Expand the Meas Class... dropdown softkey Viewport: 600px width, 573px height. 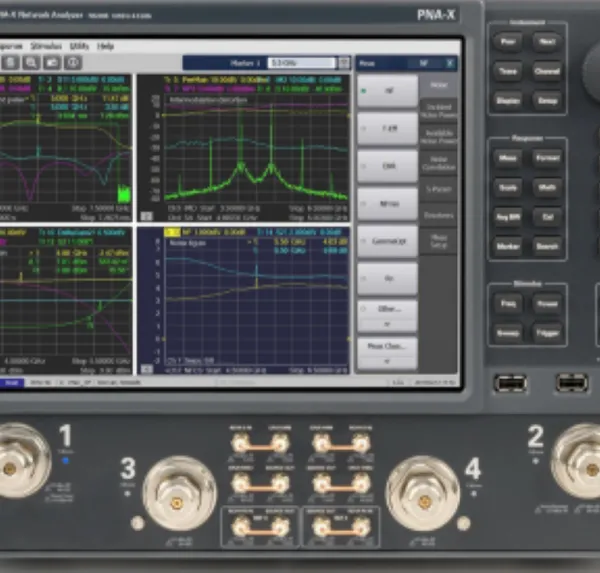pyautogui.click(x=387, y=353)
